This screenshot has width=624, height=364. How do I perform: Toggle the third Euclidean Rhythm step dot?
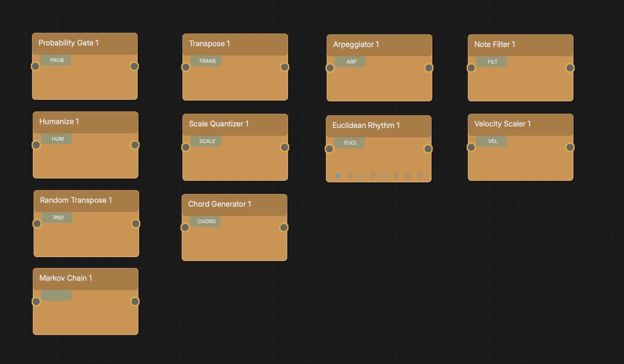click(361, 176)
